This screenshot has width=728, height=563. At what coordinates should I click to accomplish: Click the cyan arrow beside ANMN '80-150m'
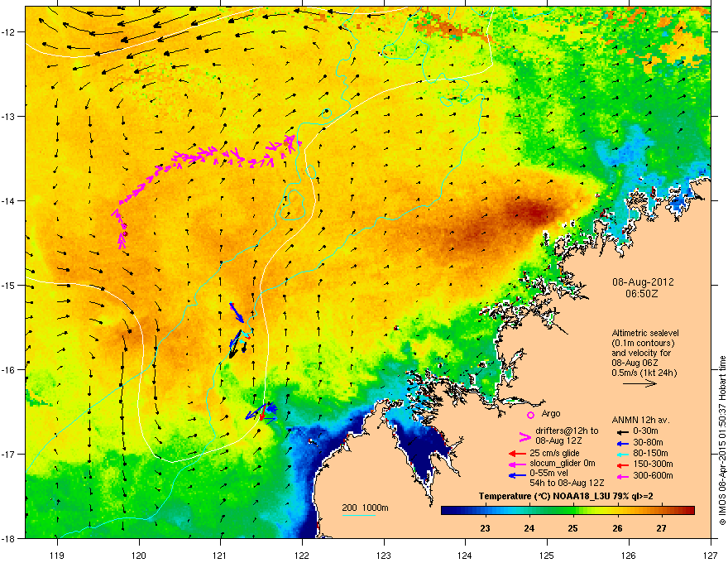point(621,454)
